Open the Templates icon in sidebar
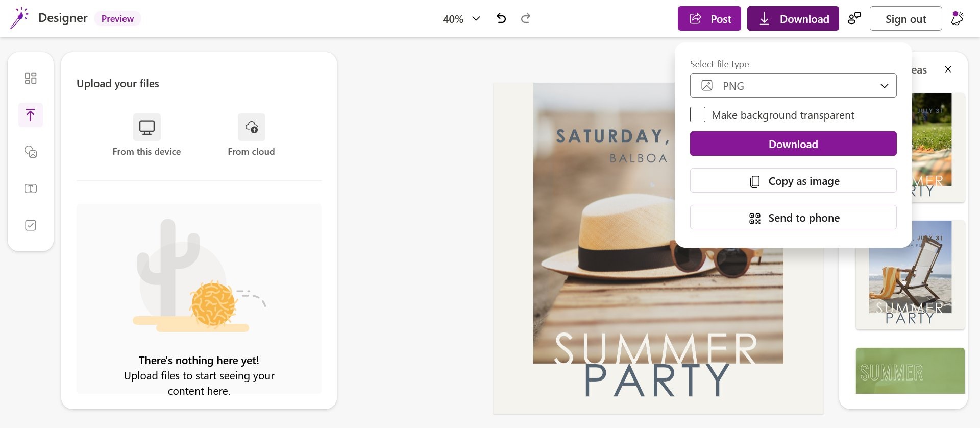The image size is (980, 428). [31, 78]
